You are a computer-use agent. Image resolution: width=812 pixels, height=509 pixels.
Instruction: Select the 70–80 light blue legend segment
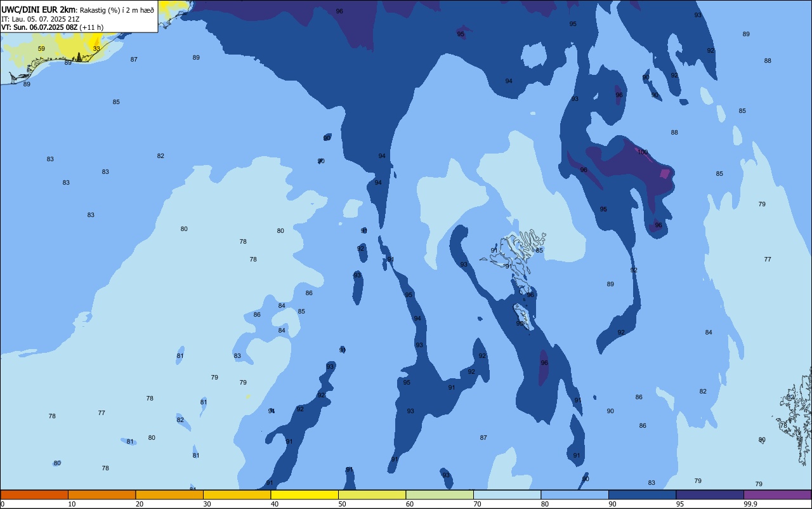pos(507,494)
